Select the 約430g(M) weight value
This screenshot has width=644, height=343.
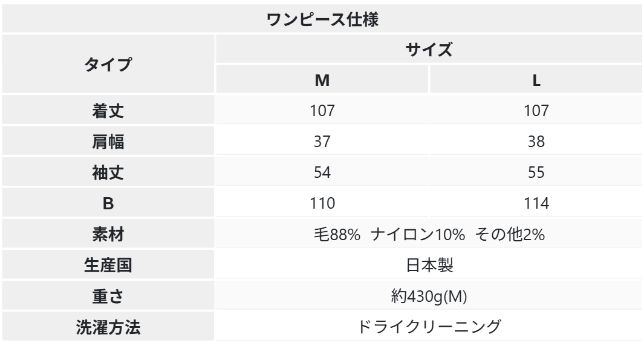[429, 296]
